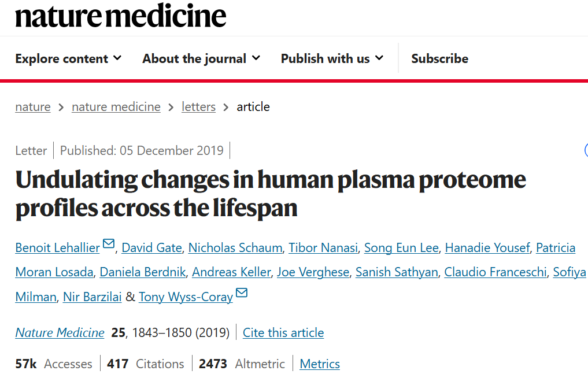Open author David Gate's profile
This screenshot has width=588, height=374.
tap(152, 248)
